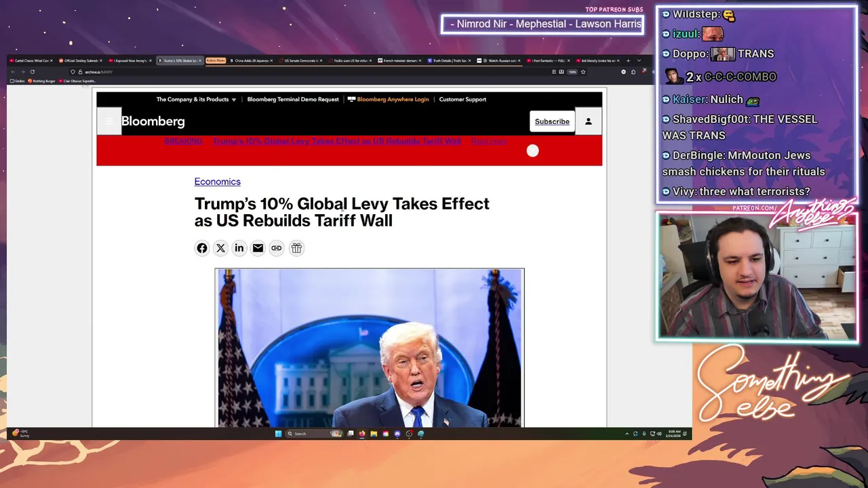Click the DerBingle chat username
Viewport: 868px width, 488px height.
[x=698, y=155]
